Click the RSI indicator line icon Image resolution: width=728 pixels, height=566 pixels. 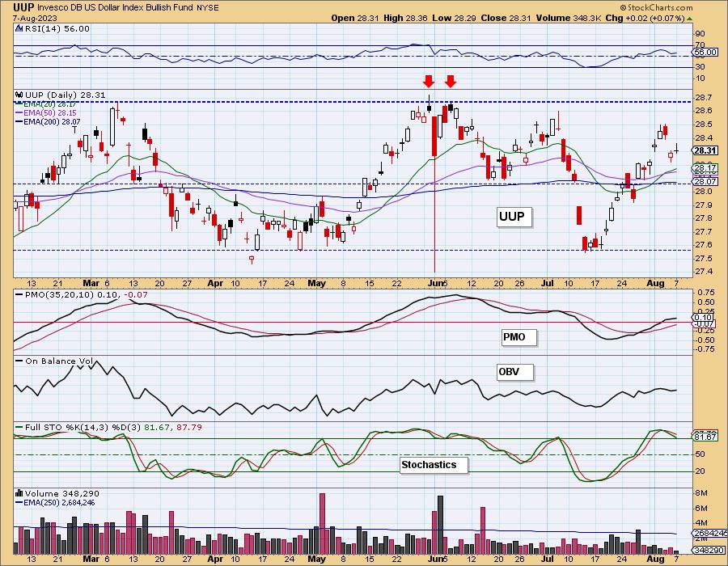[x=19, y=29]
